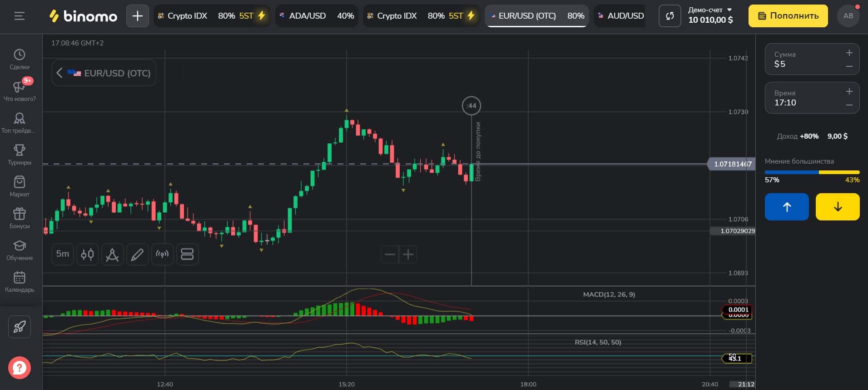Click the blue up-arrow trade button

click(787, 207)
